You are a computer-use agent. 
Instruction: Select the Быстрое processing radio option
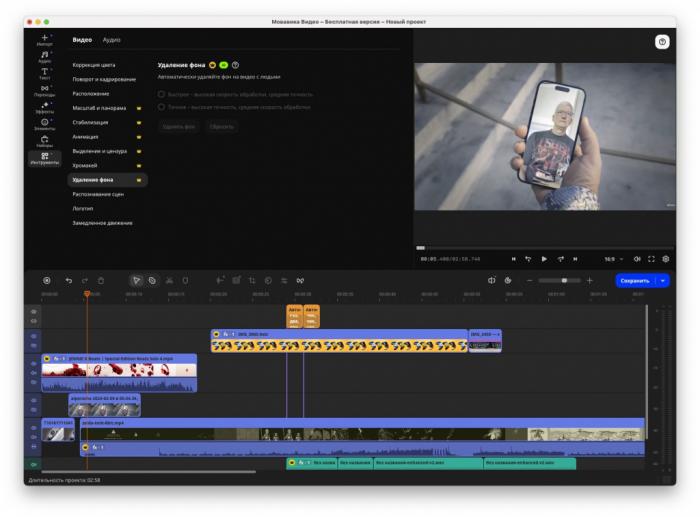[162, 94]
